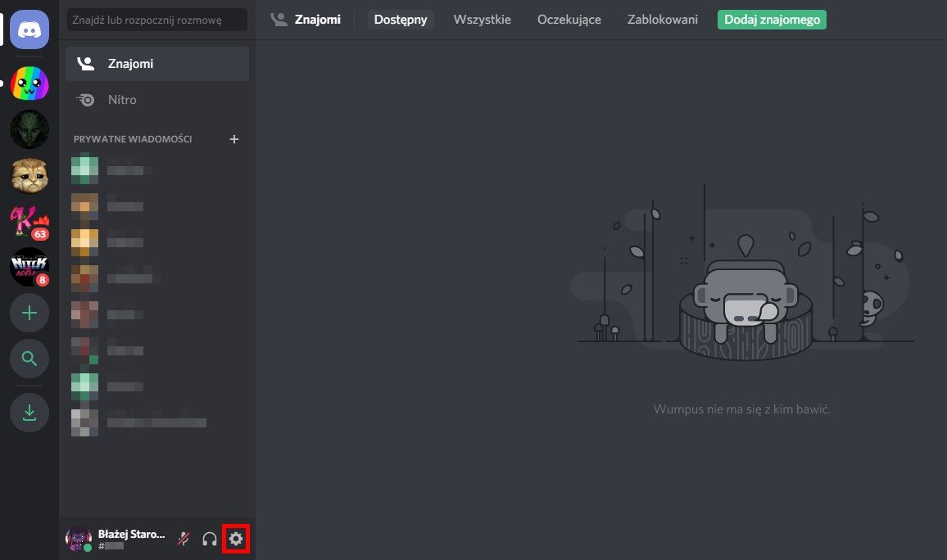The height and width of the screenshot is (560, 947).
Task: Create a new private message with plus
Action: (x=234, y=139)
